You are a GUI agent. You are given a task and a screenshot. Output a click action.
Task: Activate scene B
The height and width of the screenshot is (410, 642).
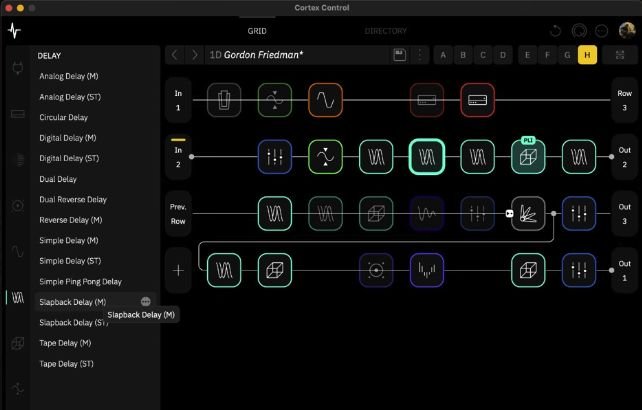coord(463,55)
